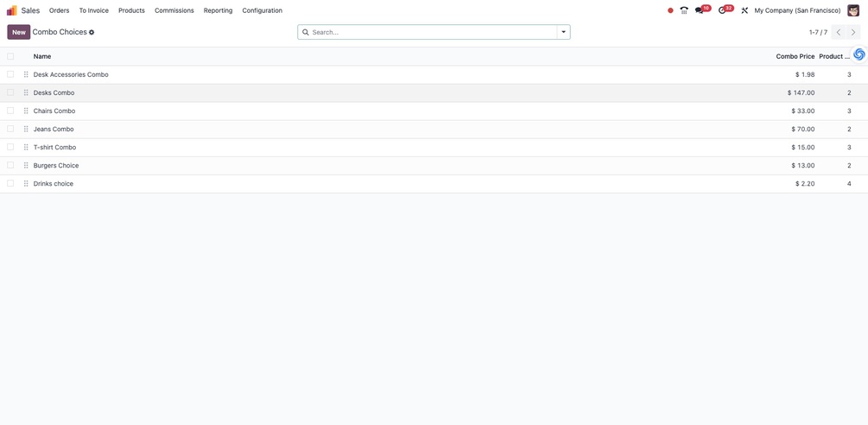This screenshot has height=425, width=868.
Task: Open the activities clock icon
Action: coord(722,10)
